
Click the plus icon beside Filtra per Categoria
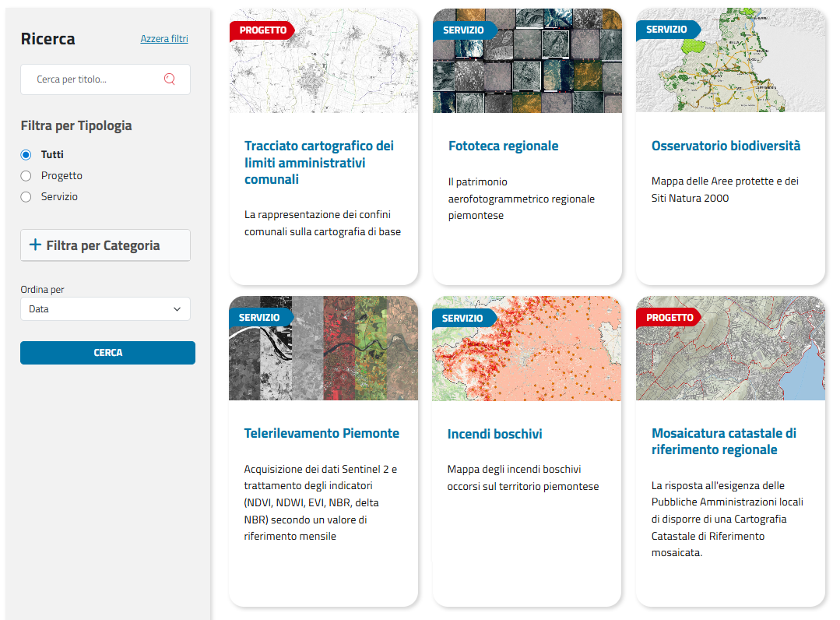click(35, 245)
